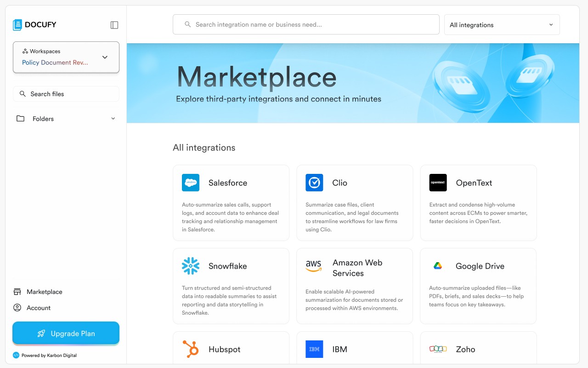Click the integration search magnifier icon
Viewport: 588px width, 368px height.
click(187, 24)
